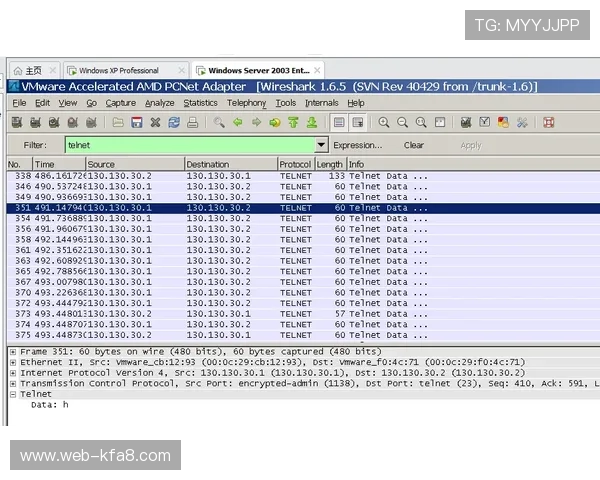The image size is (600, 480).
Task: Toggle auto scroll in live capture
Action: coord(357,123)
